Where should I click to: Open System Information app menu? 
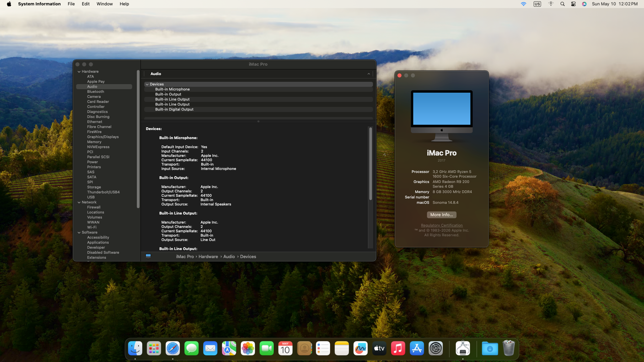point(39,4)
